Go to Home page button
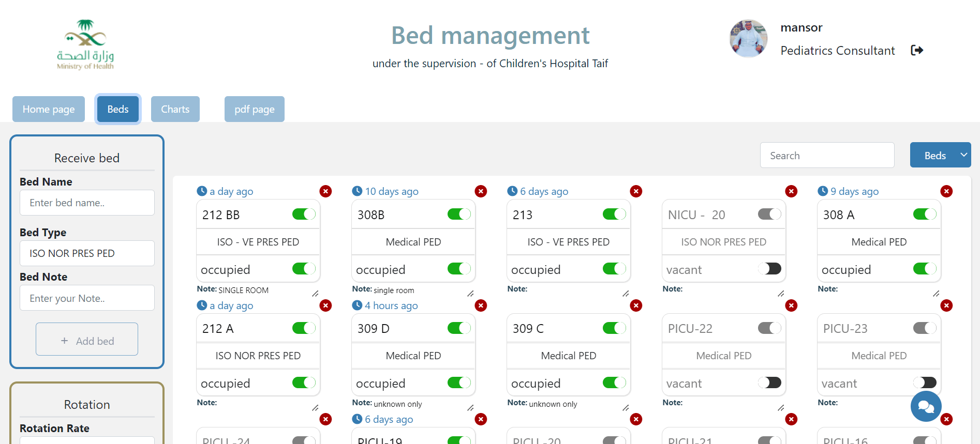 click(x=49, y=109)
